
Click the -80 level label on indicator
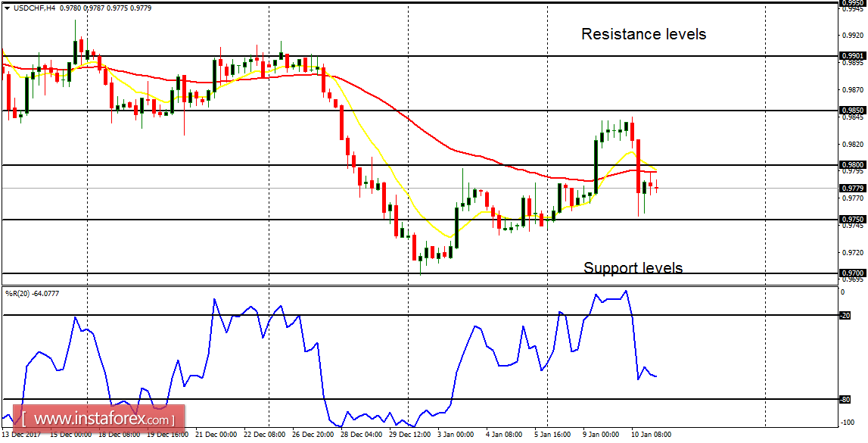(x=845, y=399)
